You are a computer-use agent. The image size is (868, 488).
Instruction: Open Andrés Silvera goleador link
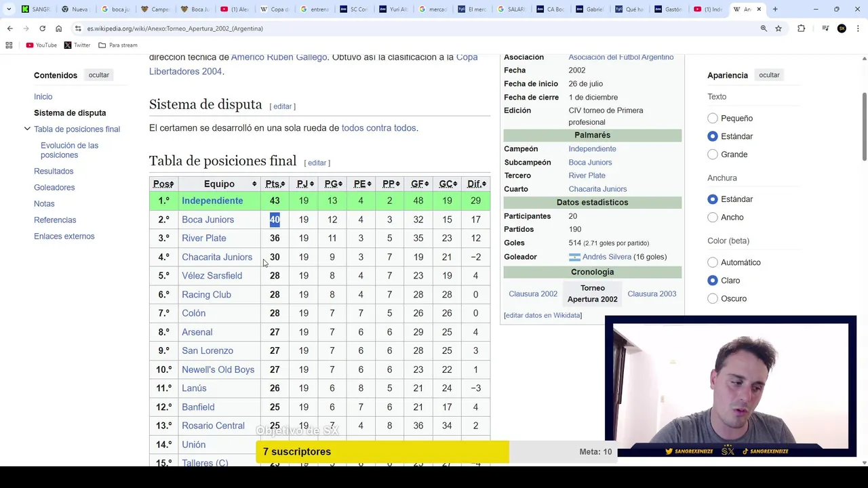[607, 257]
